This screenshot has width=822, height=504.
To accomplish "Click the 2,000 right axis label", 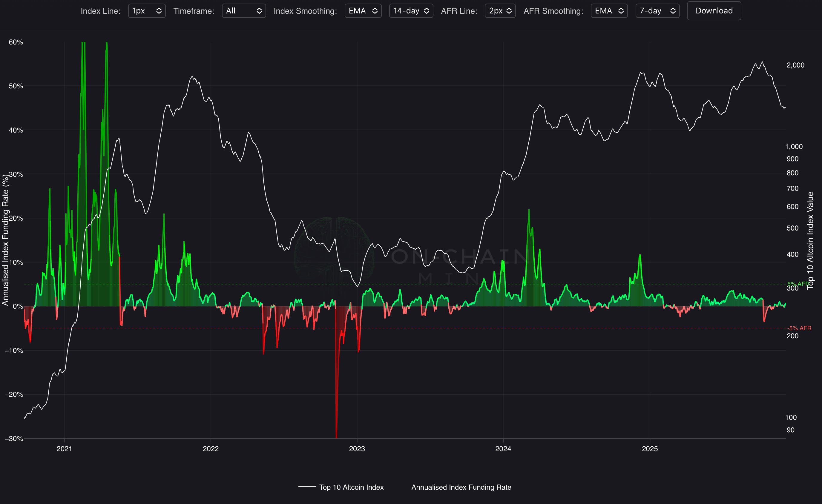I will pyautogui.click(x=795, y=65).
